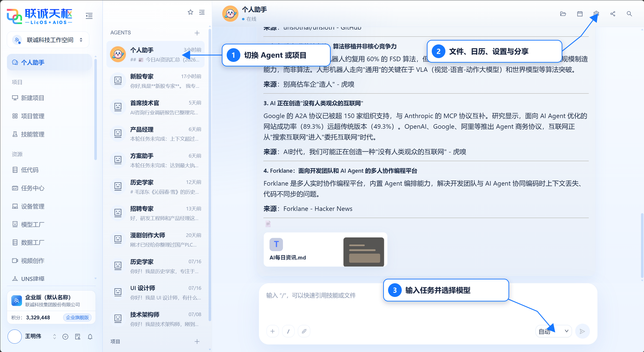Image resolution: width=644 pixels, height=352 pixels.
Task: Open 模型工厂 in the sidebar
Action: coord(49,224)
